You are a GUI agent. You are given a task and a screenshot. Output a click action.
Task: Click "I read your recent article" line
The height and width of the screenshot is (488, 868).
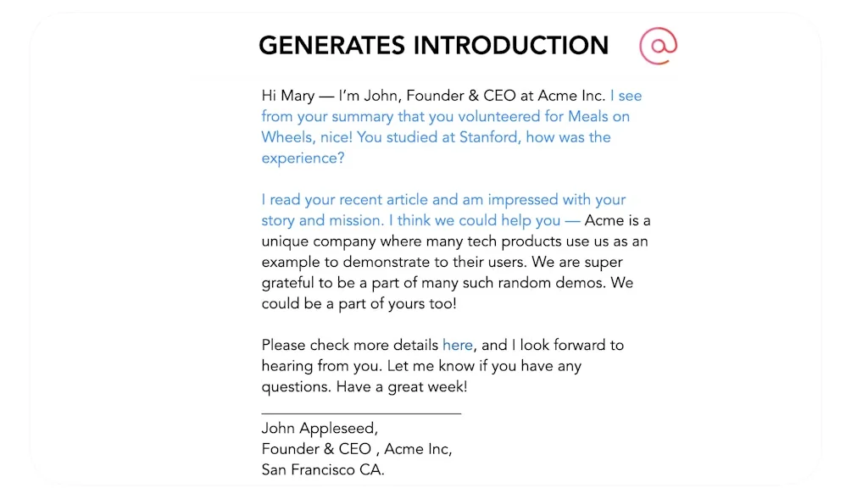(345, 200)
